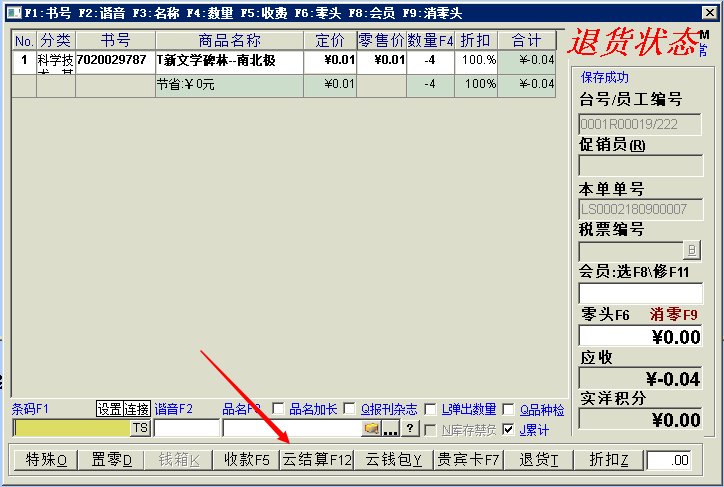Viewport: 724px width, 487px height.
Task: Toggle the Q报刊杂志 checkbox
Action: pyautogui.click(x=349, y=409)
